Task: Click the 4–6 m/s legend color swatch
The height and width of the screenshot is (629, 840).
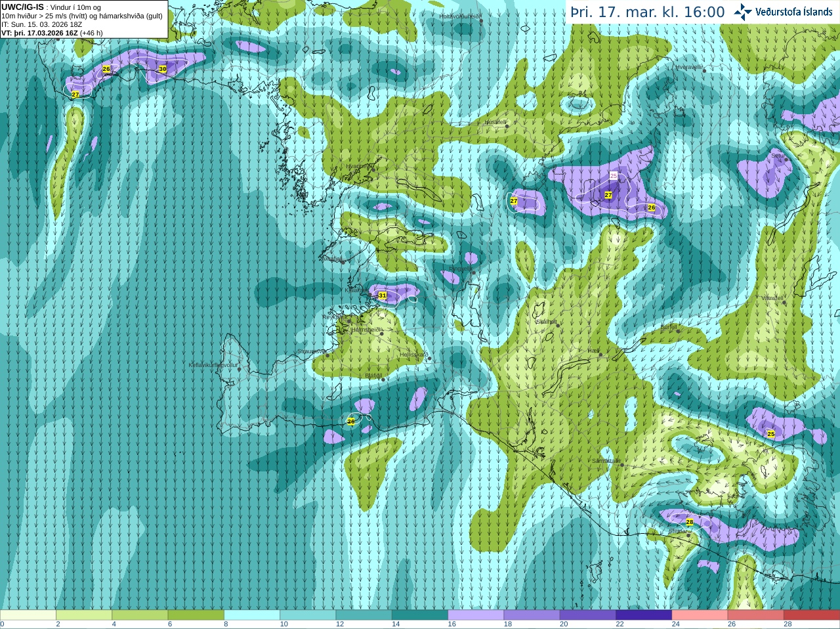Action: [x=140, y=615]
